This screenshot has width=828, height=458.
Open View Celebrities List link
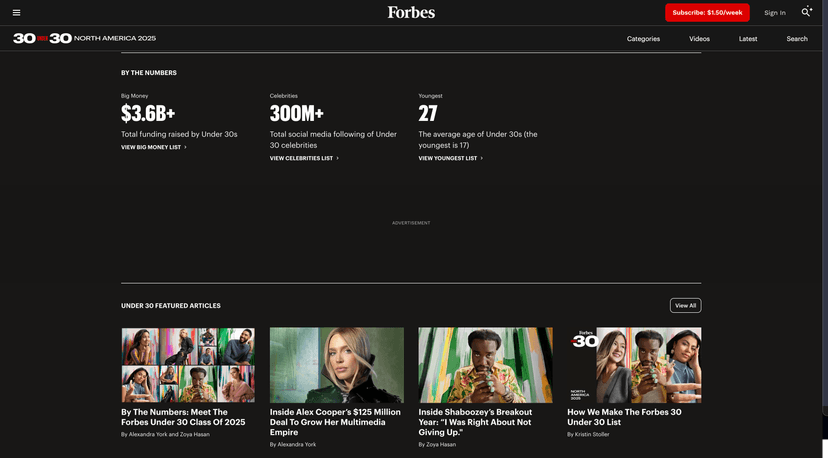pos(303,158)
